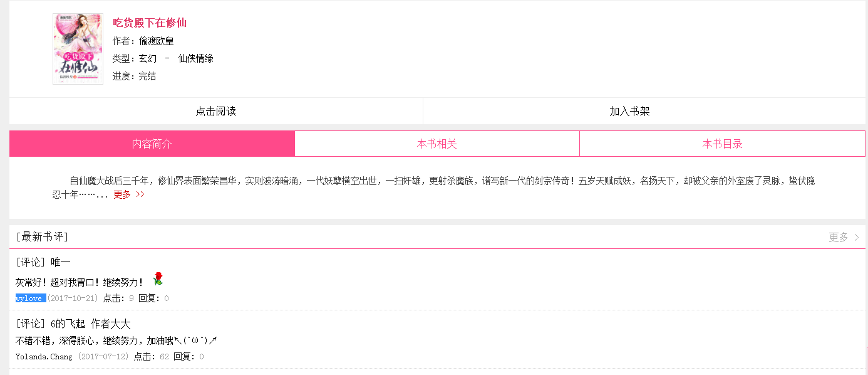Switch to the 本书相关 tab
Image resolution: width=868 pixels, height=375 pixels.
pyautogui.click(x=437, y=144)
